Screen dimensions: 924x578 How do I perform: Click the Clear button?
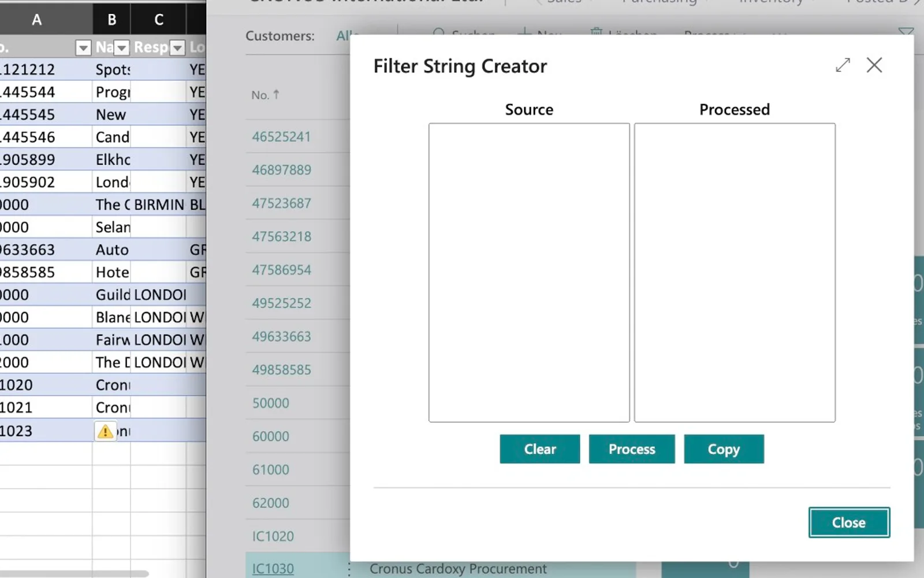click(540, 449)
